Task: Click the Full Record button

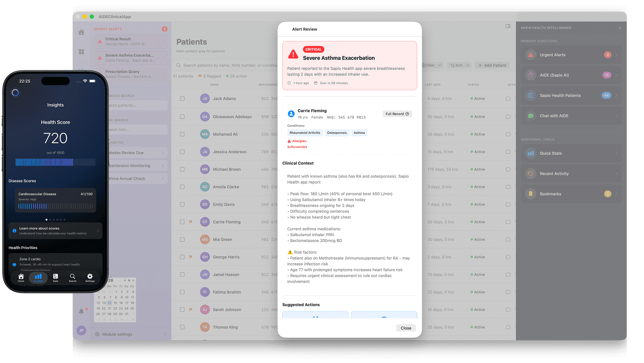Action: coord(397,114)
